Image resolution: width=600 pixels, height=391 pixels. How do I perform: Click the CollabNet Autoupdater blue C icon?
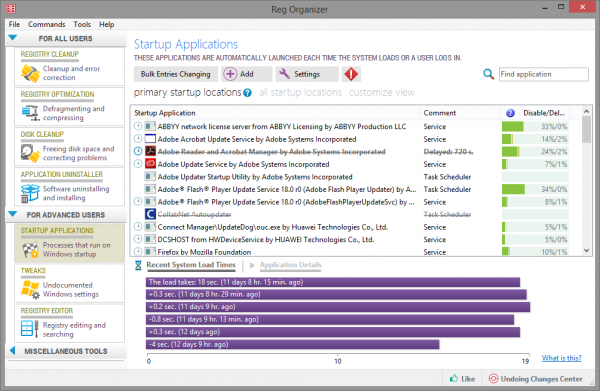pos(150,214)
